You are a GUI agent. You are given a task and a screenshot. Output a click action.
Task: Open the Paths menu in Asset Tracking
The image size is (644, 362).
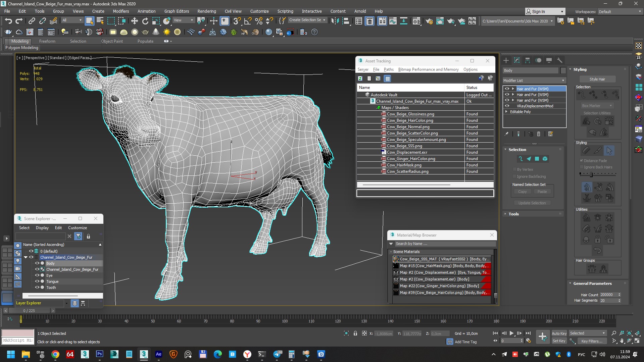(389, 69)
